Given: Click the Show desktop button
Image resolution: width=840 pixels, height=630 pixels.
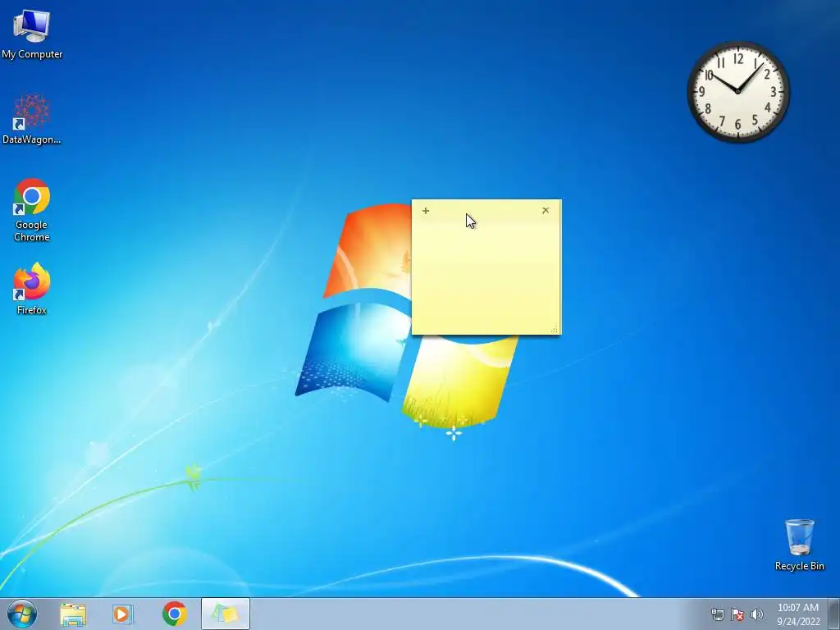Looking at the screenshot, I should coord(834,614).
